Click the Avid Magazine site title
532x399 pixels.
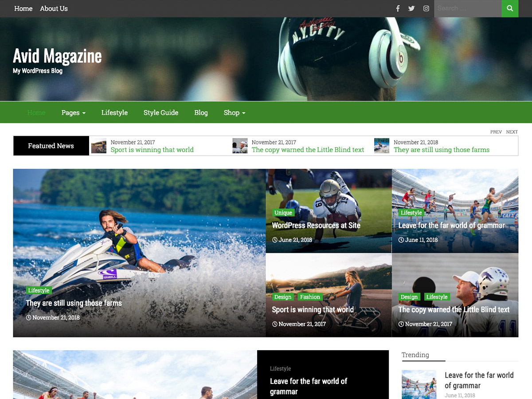point(57,56)
